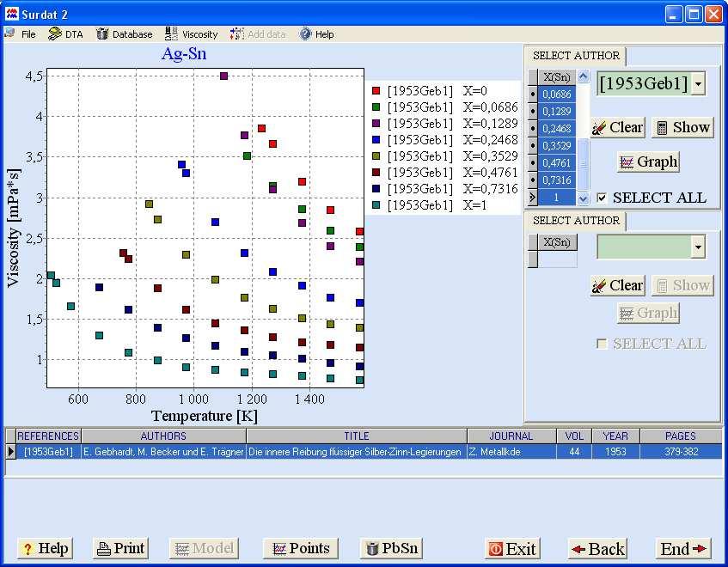Open the Database menu
This screenshot has width=728, height=567.
point(132,34)
